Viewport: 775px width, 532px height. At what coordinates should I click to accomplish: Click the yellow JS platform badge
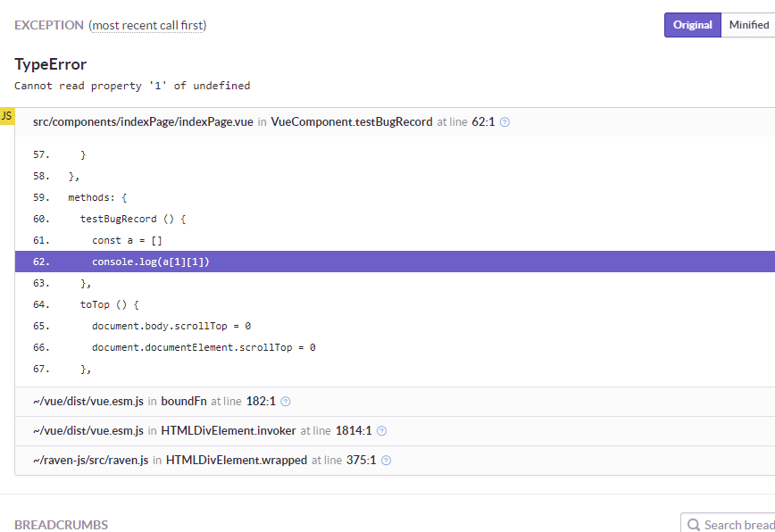point(7,116)
